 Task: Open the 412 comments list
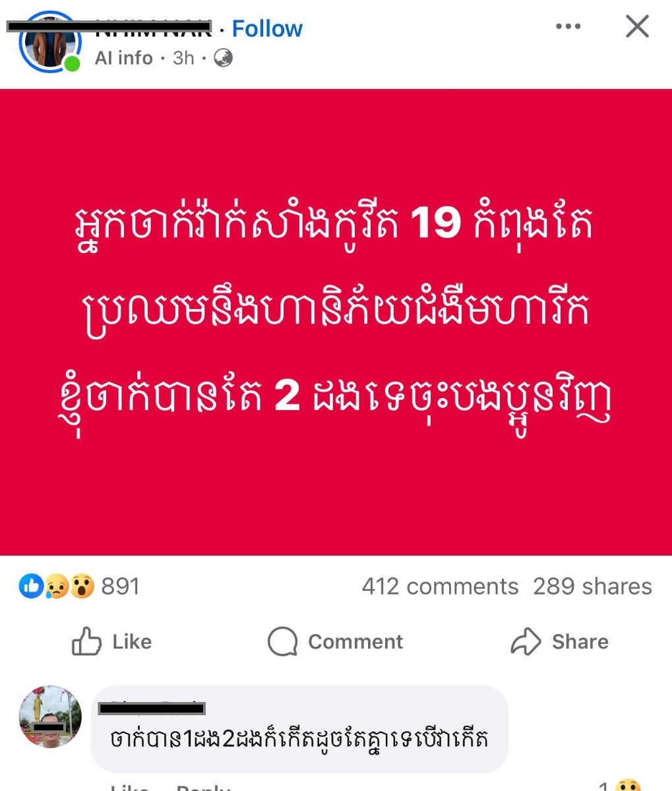pos(440,586)
